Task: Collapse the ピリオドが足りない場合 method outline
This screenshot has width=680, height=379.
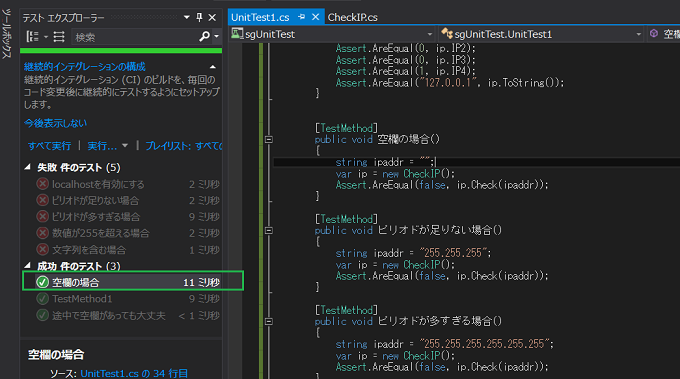Action: [x=269, y=231]
